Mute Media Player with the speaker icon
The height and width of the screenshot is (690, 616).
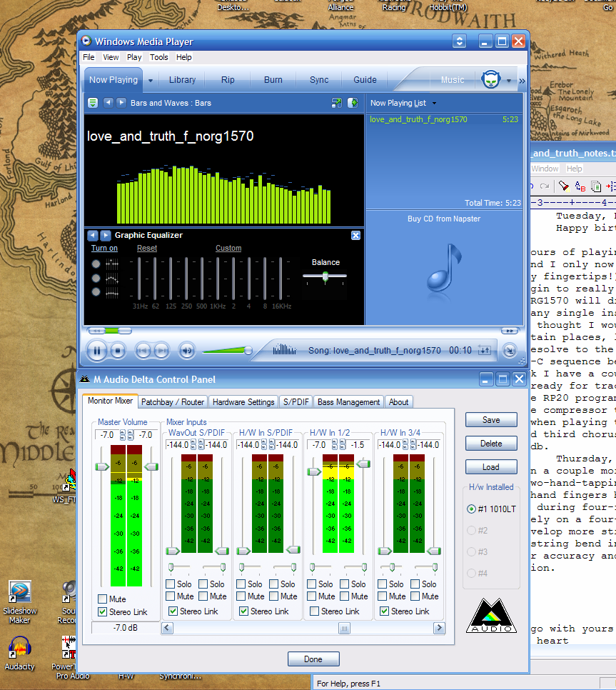[x=187, y=351]
